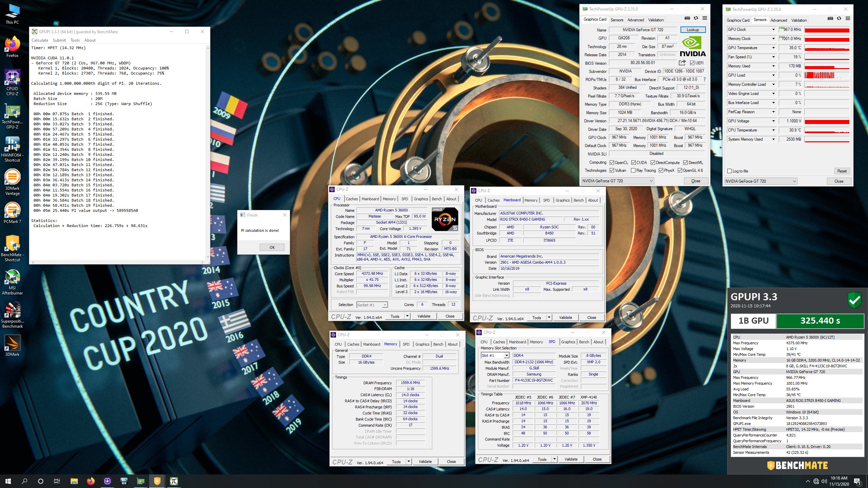Image resolution: width=868 pixels, height=488 pixels.
Task: Switch to Bench tab in CPU-Z Memory window
Action: (x=438, y=344)
